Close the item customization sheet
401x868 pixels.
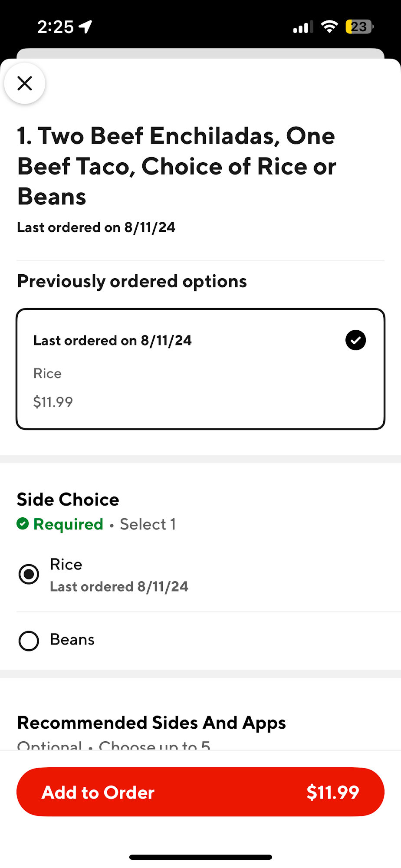click(x=25, y=83)
